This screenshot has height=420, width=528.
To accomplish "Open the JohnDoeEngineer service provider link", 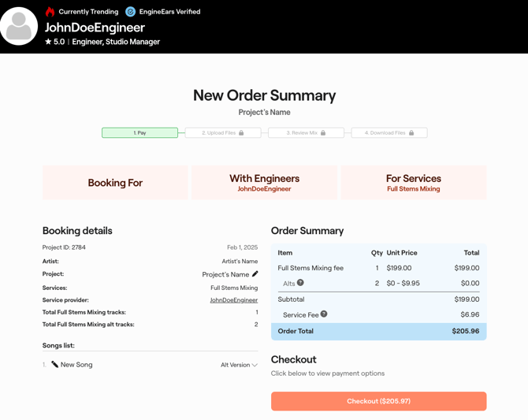I will coord(233,300).
